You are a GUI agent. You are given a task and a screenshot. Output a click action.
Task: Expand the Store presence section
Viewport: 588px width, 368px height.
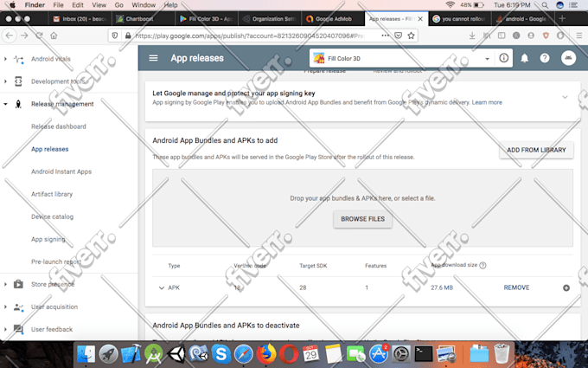(x=5, y=284)
